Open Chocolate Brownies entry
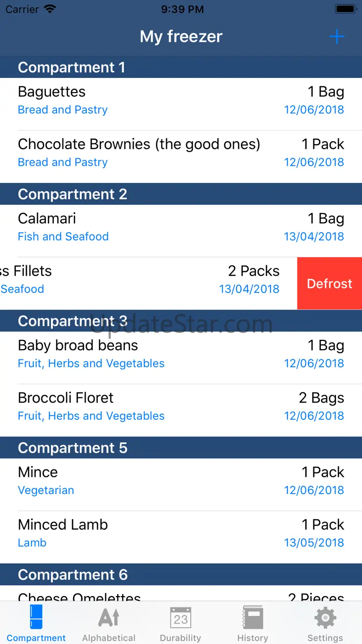 click(181, 153)
